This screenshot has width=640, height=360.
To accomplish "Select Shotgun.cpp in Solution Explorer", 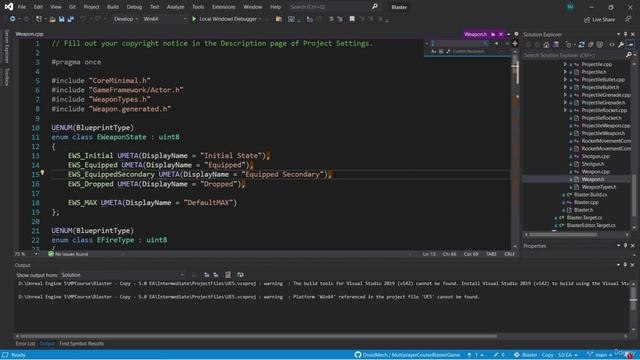I will [x=596, y=156].
